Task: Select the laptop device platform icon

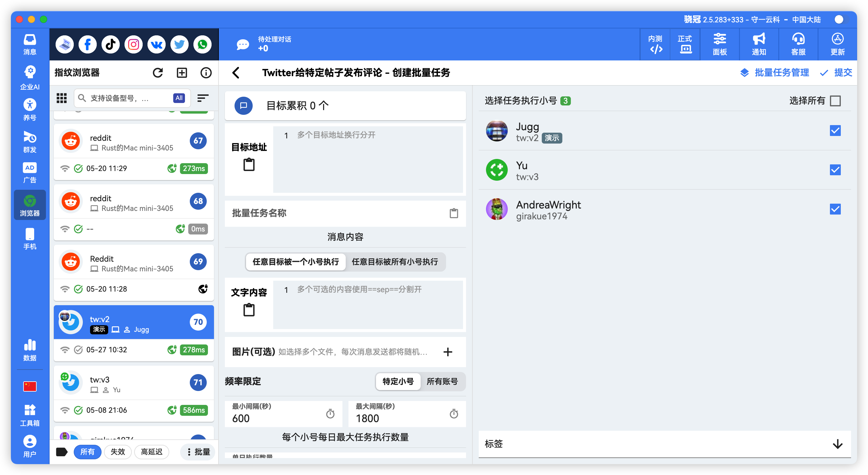Action: coord(64,44)
